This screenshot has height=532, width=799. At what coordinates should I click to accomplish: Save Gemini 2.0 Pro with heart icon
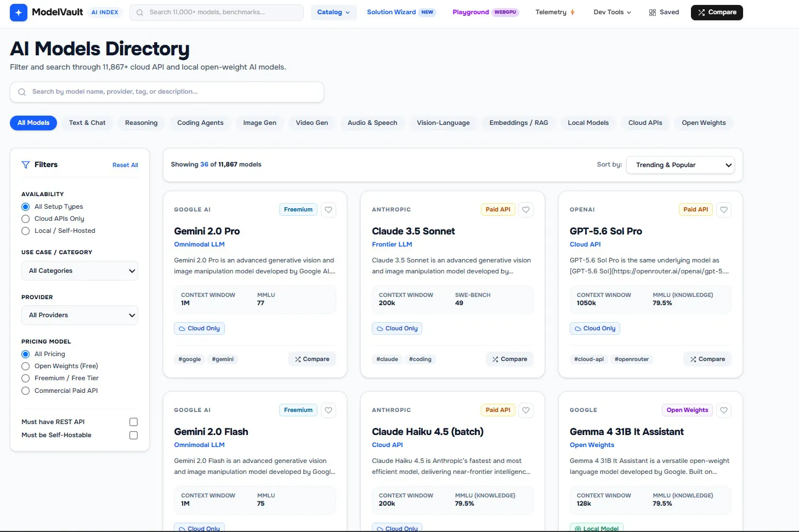coord(328,210)
